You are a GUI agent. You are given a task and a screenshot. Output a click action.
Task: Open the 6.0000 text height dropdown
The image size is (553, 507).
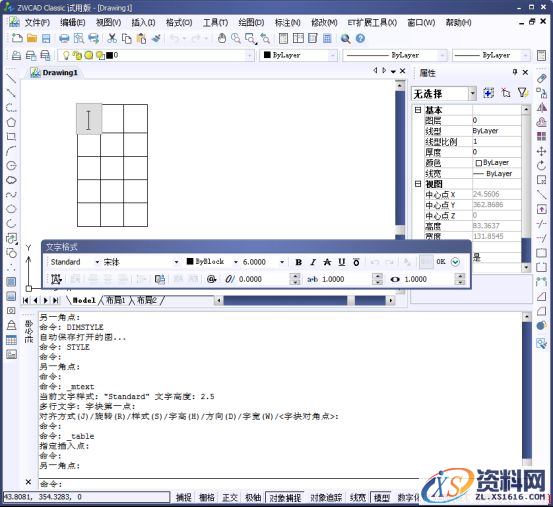pos(282,262)
